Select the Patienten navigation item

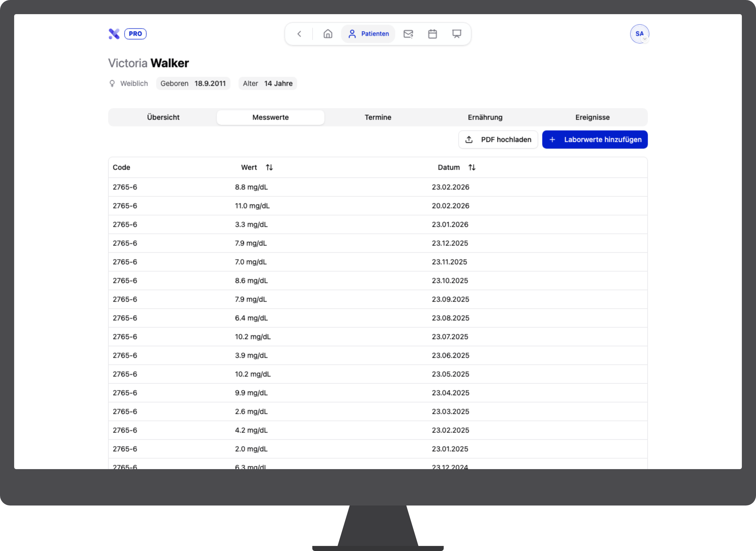pyautogui.click(x=368, y=34)
